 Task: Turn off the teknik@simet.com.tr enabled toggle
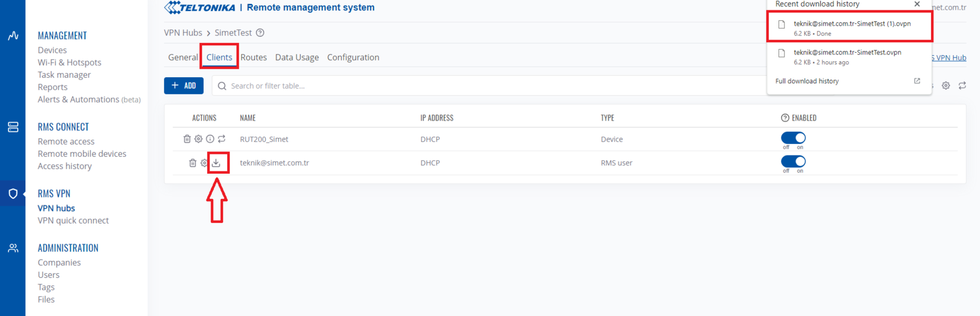coord(793,162)
